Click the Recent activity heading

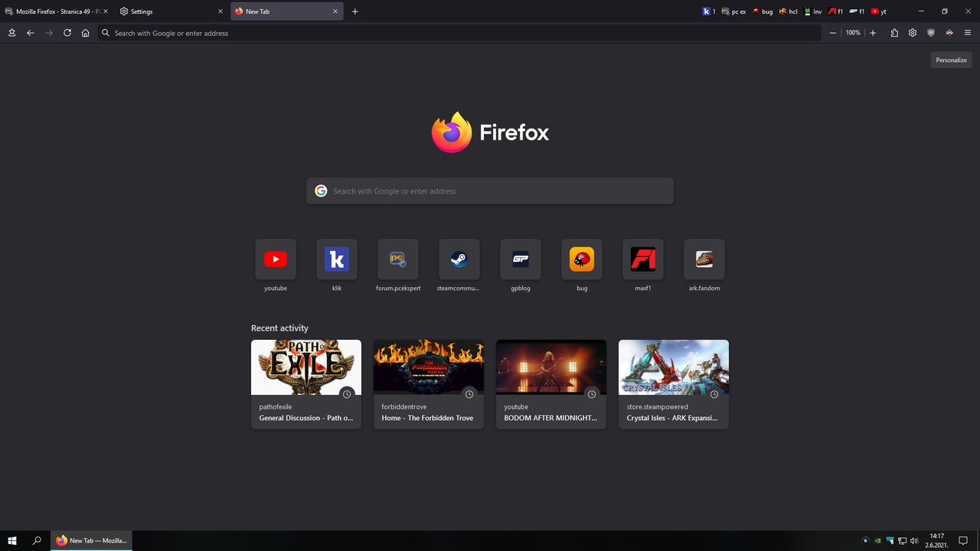coord(279,328)
